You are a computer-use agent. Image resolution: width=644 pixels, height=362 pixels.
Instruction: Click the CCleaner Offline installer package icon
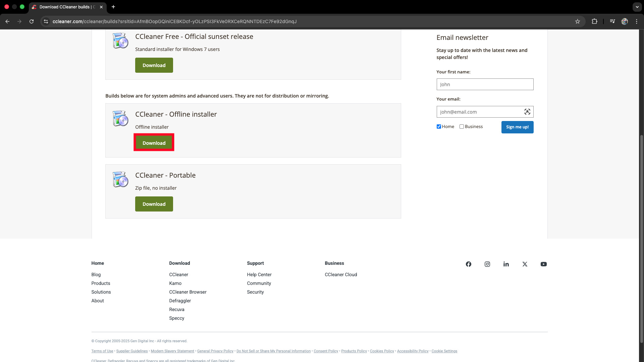click(x=120, y=118)
